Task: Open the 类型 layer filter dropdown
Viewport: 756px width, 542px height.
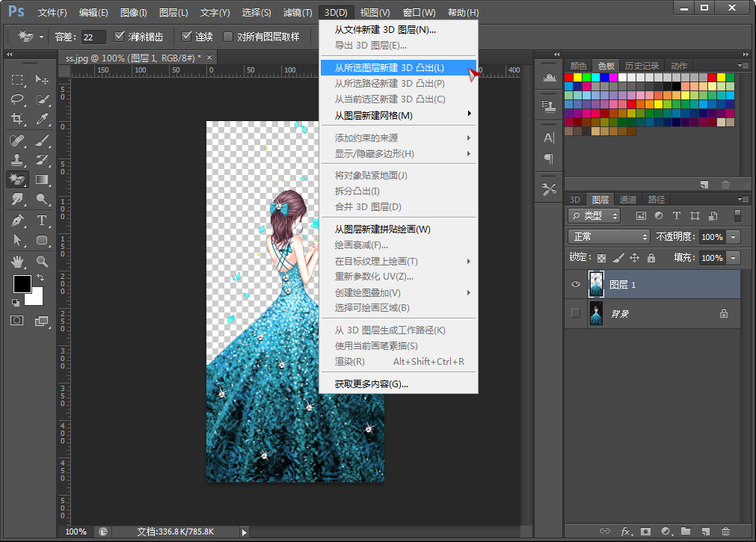Action: pos(594,215)
